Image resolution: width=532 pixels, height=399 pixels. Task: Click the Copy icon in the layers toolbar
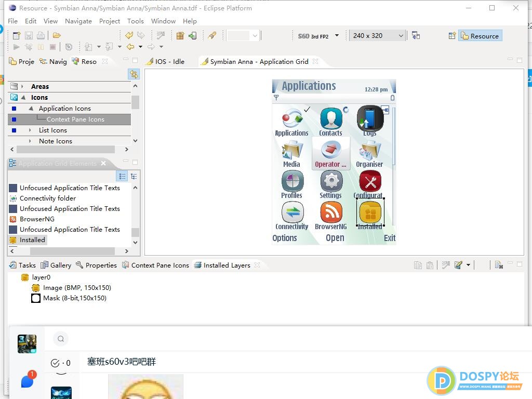pyautogui.click(x=418, y=265)
